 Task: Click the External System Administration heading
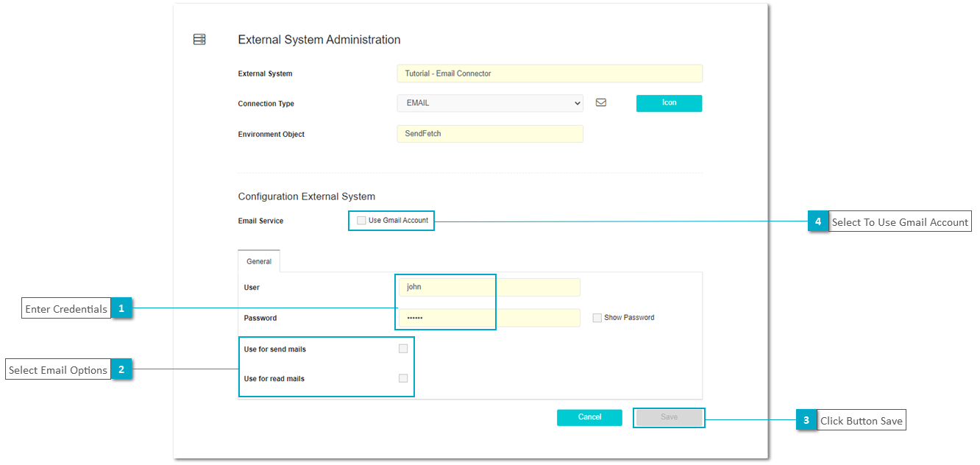click(319, 40)
